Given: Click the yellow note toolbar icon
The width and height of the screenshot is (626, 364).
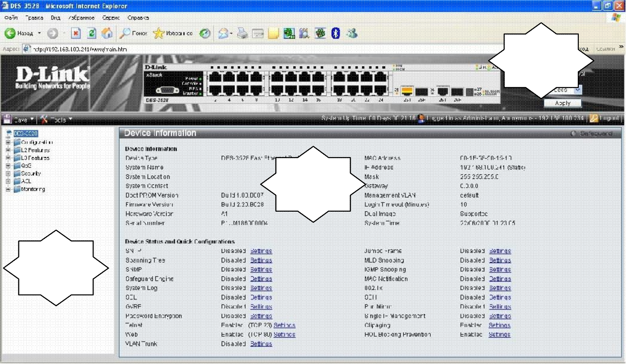Looking at the screenshot, I should [274, 33].
